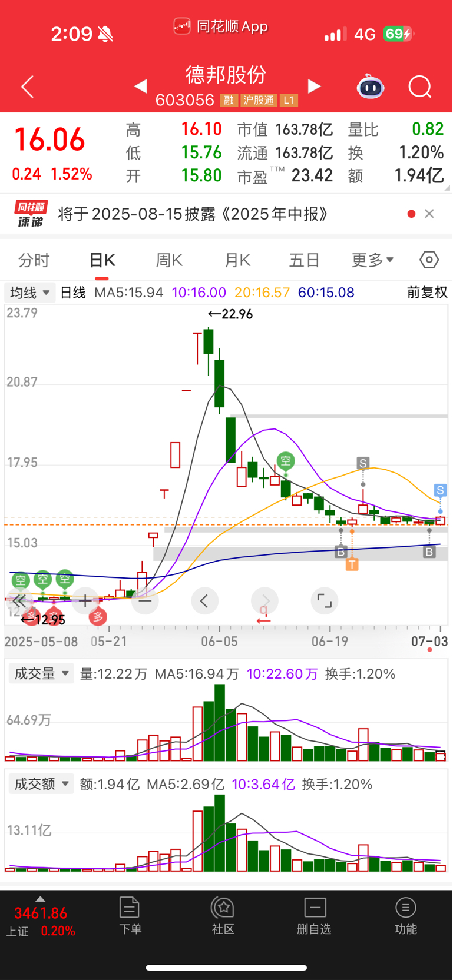Image resolution: width=453 pixels, height=980 pixels.
Task: Tap the 额 1.94亿 turnover amount
Action: (x=396, y=175)
